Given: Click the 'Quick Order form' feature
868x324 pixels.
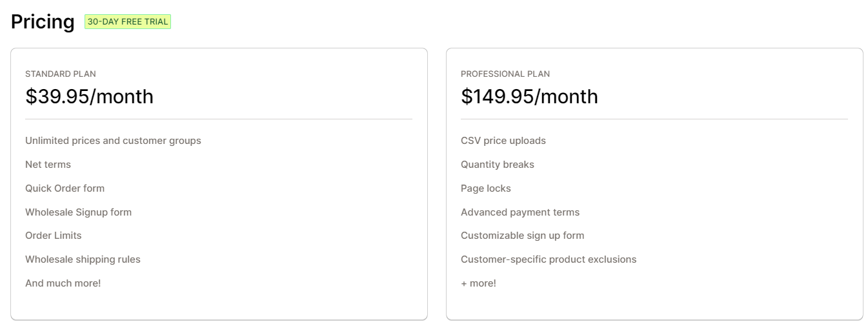Looking at the screenshot, I should tap(65, 188).
